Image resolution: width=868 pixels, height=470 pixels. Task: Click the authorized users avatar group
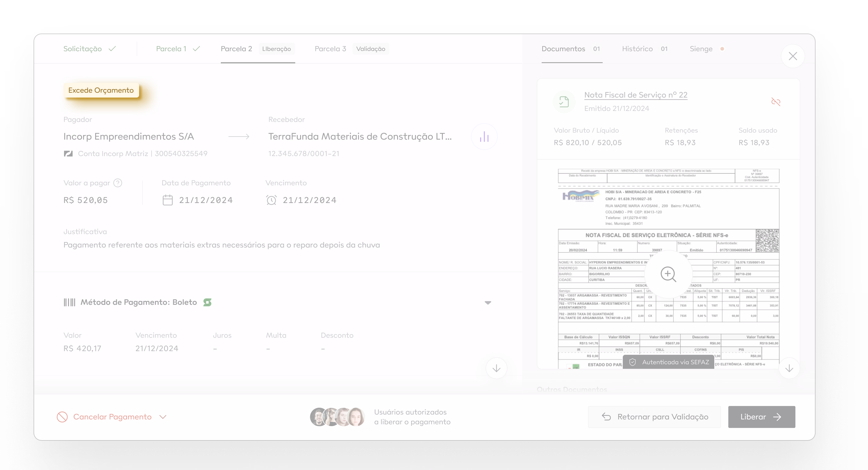pos(337,417)
